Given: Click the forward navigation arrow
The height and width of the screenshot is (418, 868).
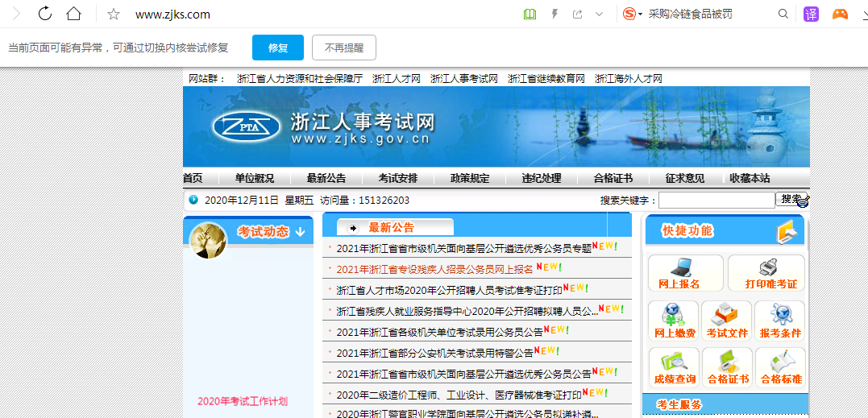Looking at the screenshot, I should tap(16, 14).
